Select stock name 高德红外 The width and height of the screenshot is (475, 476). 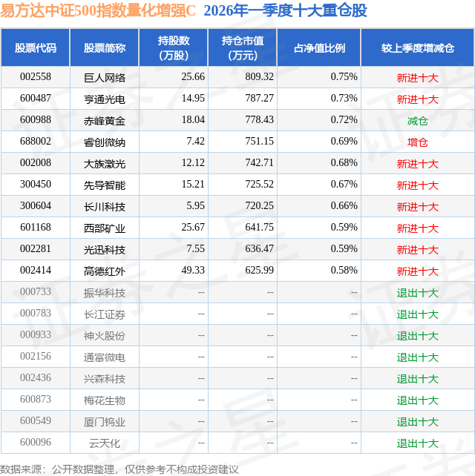pos(105,271)
